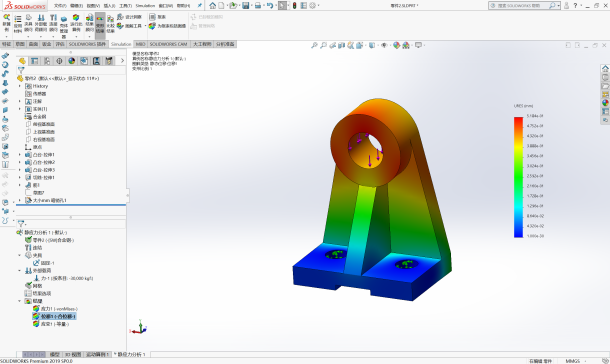610x364 pixels.
Task: Select the DisplayManager color ball tab icon
Action: (72, 61)
